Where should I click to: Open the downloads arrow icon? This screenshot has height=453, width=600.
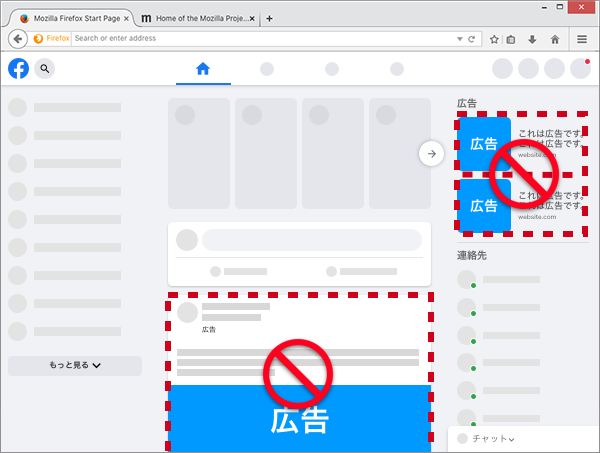[x=532, y=39]
